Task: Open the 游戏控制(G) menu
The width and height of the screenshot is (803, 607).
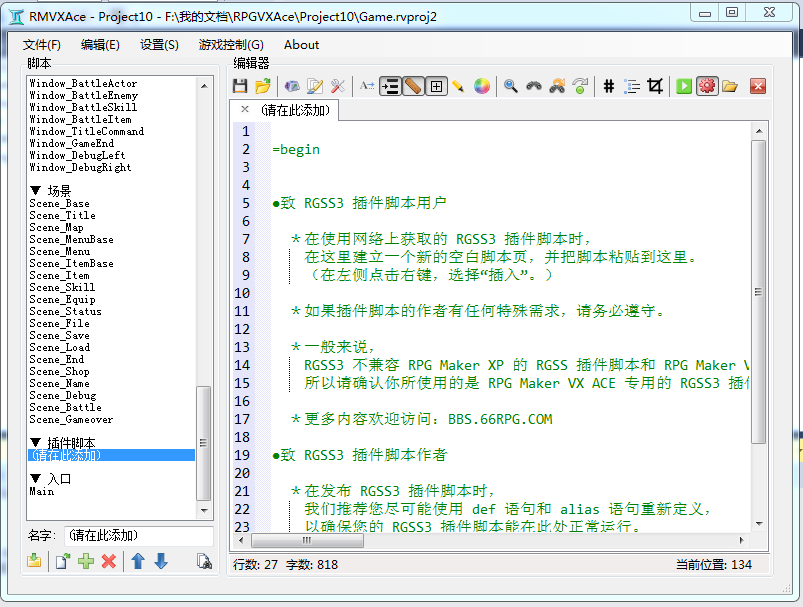Action: point(231,45)
